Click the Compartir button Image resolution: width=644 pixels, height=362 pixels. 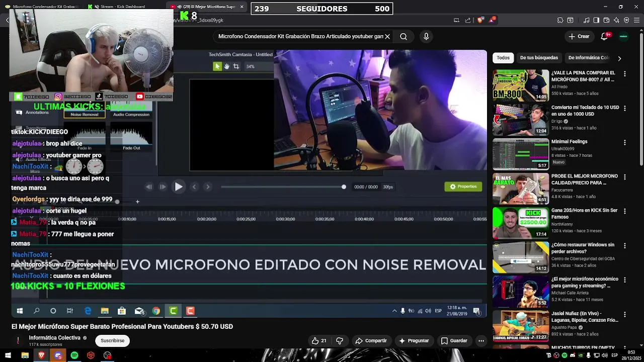pos(371,340)
